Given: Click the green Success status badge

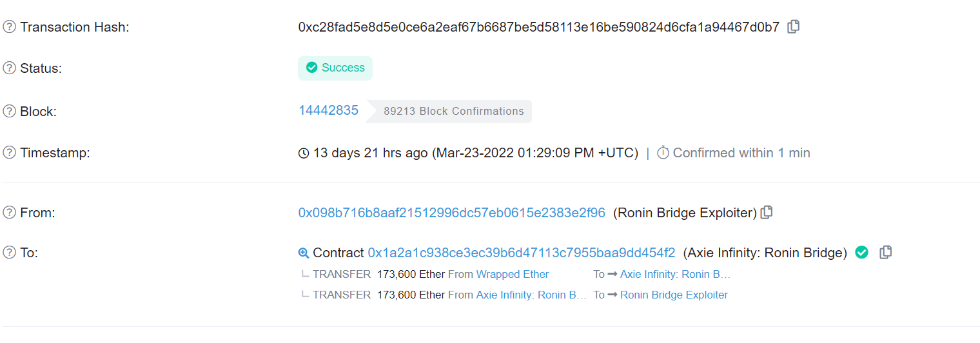Looking at the screenshot, I should coord(335,68).
